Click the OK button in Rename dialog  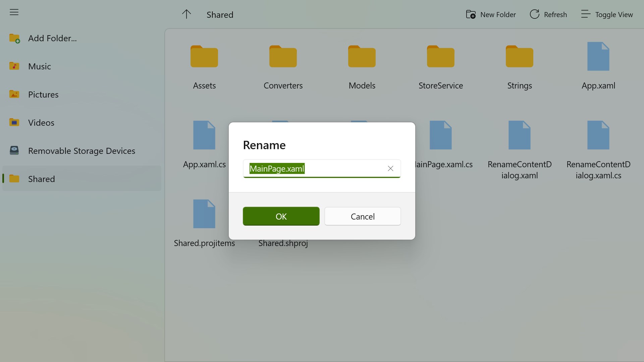[281, 216]
